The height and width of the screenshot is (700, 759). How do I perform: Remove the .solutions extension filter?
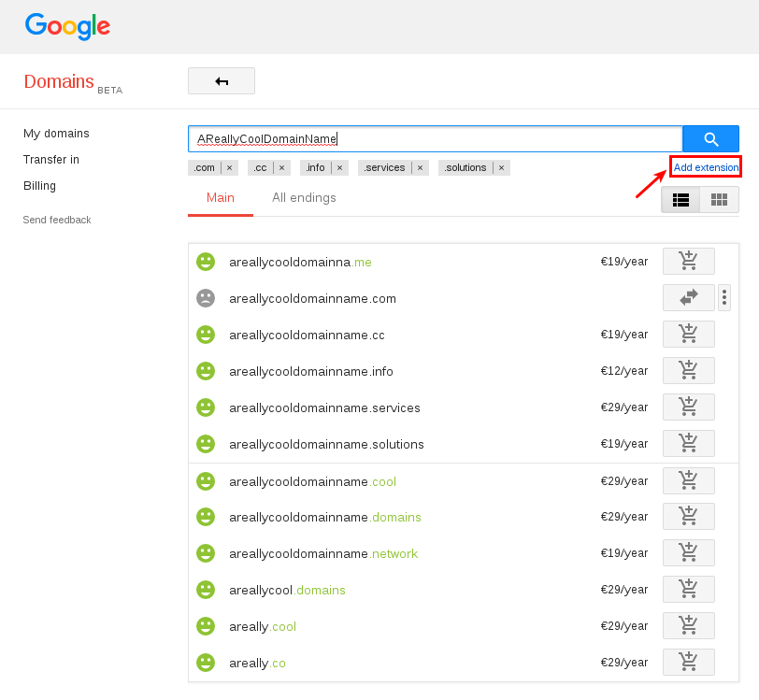(501, 167)
